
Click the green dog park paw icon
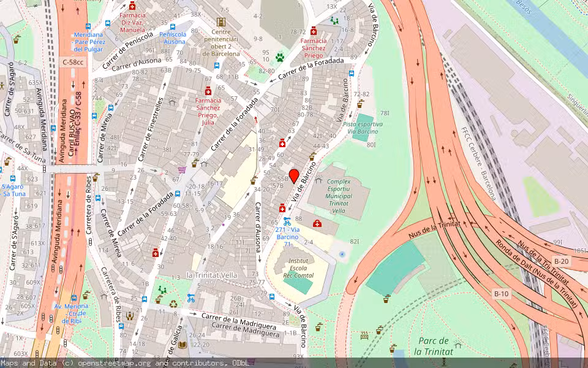(280, 57)
